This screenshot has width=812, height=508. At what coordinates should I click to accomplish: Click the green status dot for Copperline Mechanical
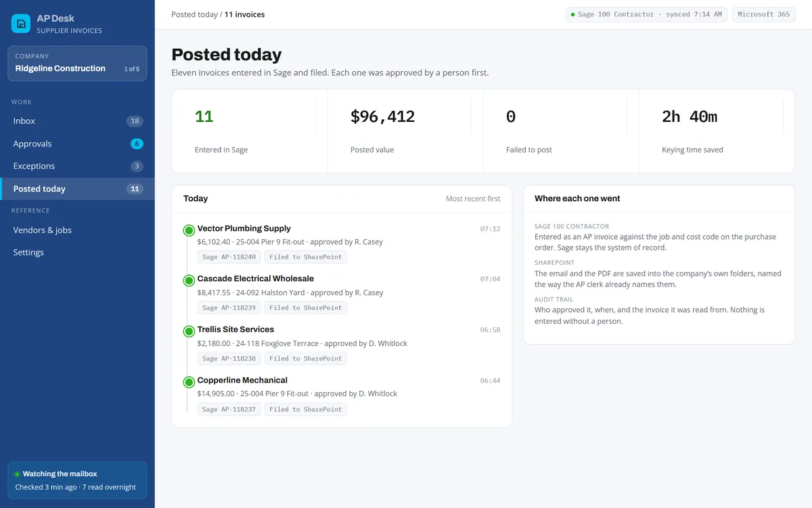point(189,382)
